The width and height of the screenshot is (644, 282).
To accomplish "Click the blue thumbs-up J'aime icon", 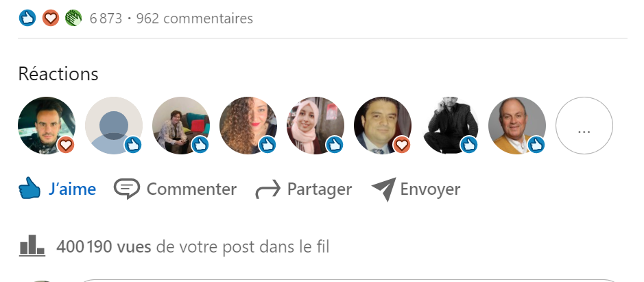I will coord(29,189).
